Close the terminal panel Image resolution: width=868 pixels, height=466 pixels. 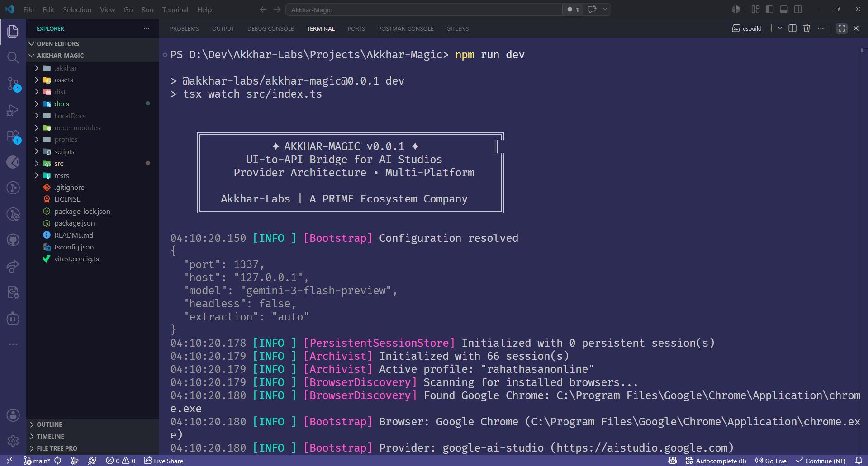tap(856, 28)
